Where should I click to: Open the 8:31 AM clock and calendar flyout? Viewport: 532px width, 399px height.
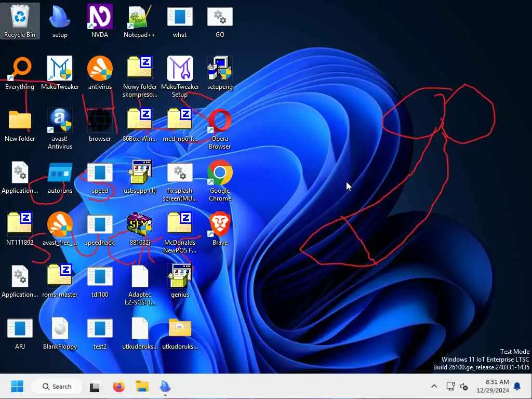(x=493, y=386)
